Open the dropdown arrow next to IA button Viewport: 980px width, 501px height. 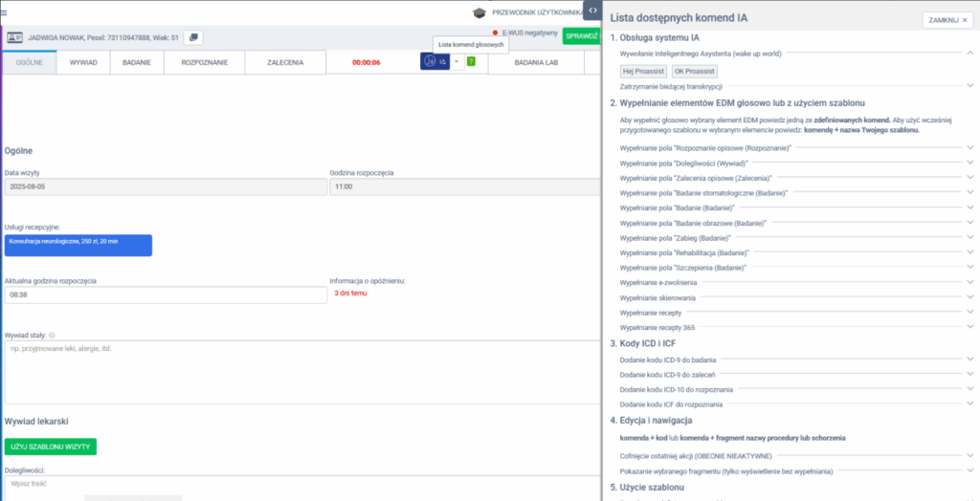click(x=457, y=61)
